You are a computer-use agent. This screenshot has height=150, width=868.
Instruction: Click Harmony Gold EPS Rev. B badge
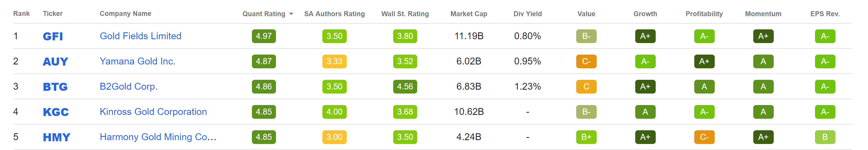click(x=825, y=137)
